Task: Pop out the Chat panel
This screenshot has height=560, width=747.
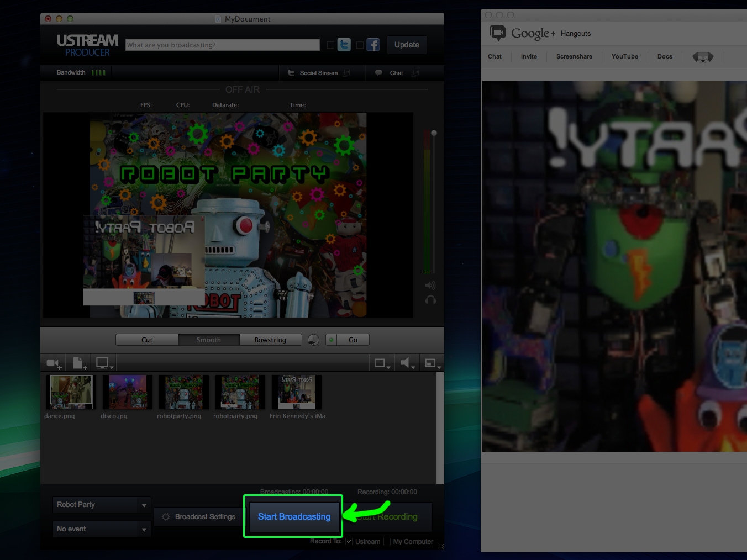Action: pos(415,73)
